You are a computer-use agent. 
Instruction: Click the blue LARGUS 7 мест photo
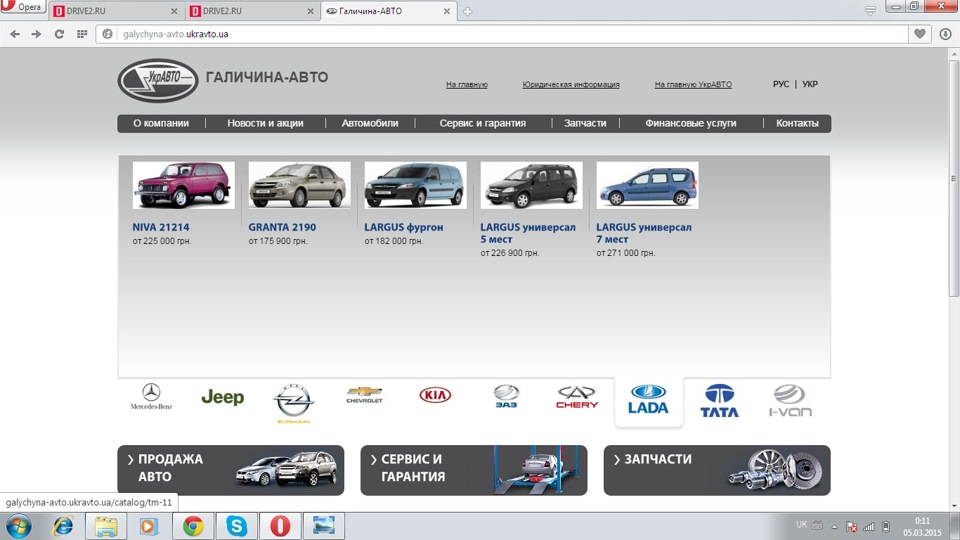point(647,185)
